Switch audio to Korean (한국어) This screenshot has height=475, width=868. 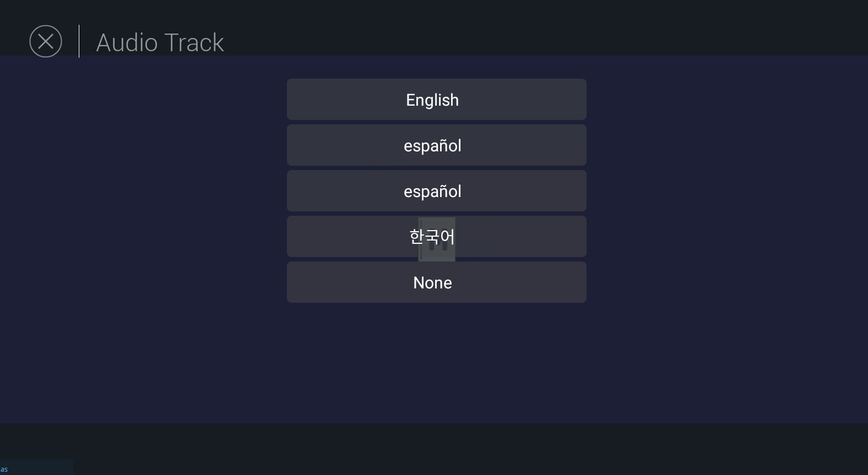[x=358, y=237]
